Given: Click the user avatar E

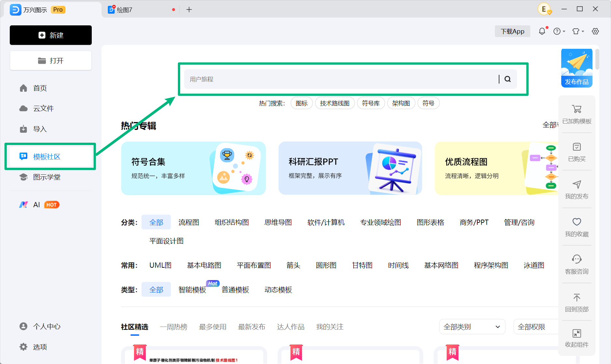Looking at the screenshot, I should (544, 9).
